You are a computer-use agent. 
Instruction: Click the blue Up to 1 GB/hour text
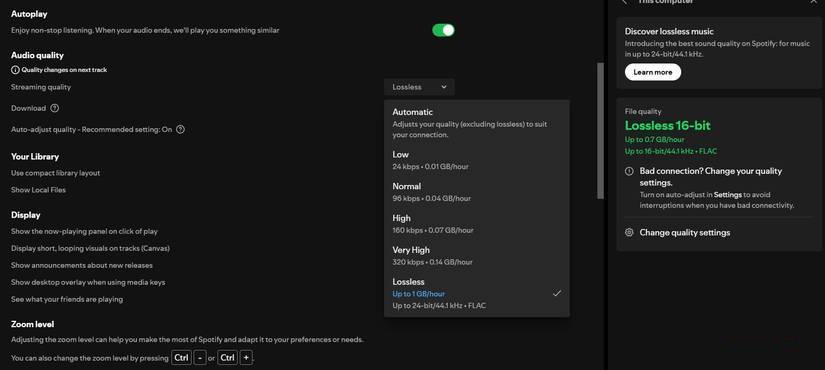coord(418,294)
